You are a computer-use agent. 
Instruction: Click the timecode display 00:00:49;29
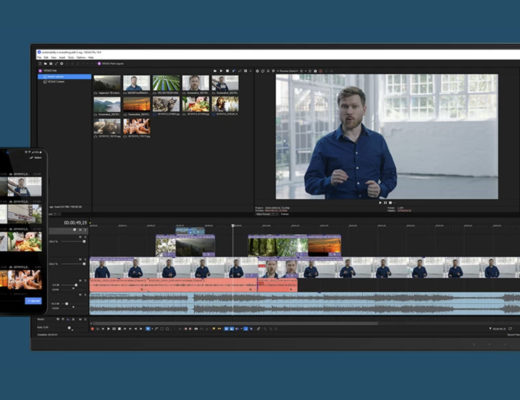[75, 222]
